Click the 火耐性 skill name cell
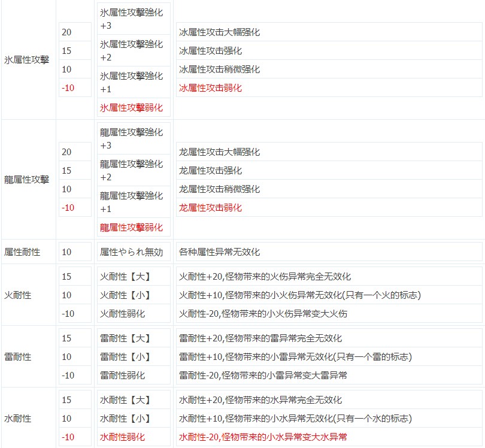Viewport: 485px width, 448px height. (29, 295)
